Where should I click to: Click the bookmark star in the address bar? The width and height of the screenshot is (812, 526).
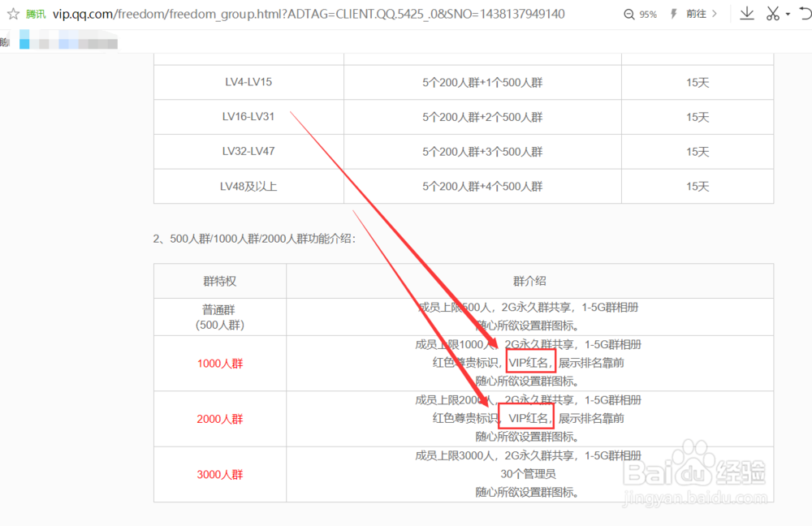(14, 14)
